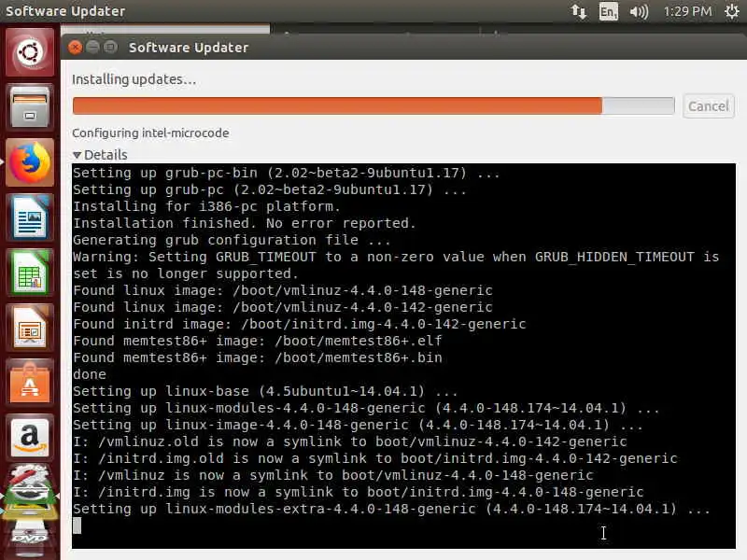Click the 'Installing updates…' heading
Image resolution: width=747 pixels, height=560 pixels.
pyautogui.click(x=134, y=79)
